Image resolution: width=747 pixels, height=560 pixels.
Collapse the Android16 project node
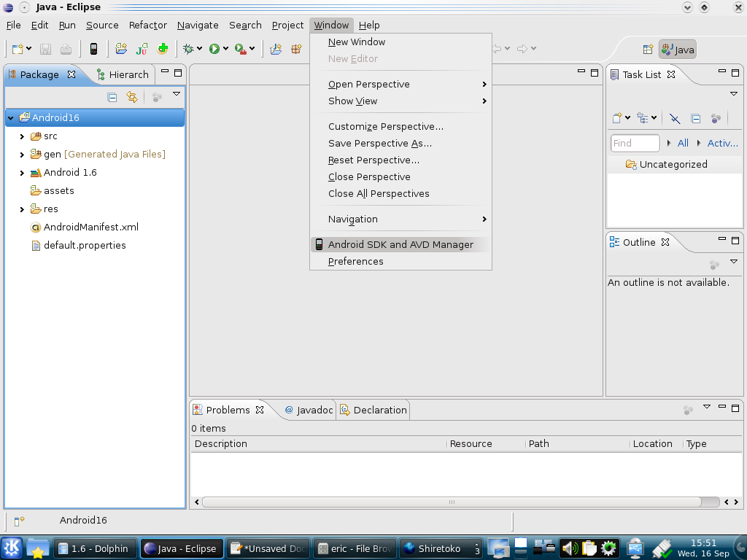(10, 118)
